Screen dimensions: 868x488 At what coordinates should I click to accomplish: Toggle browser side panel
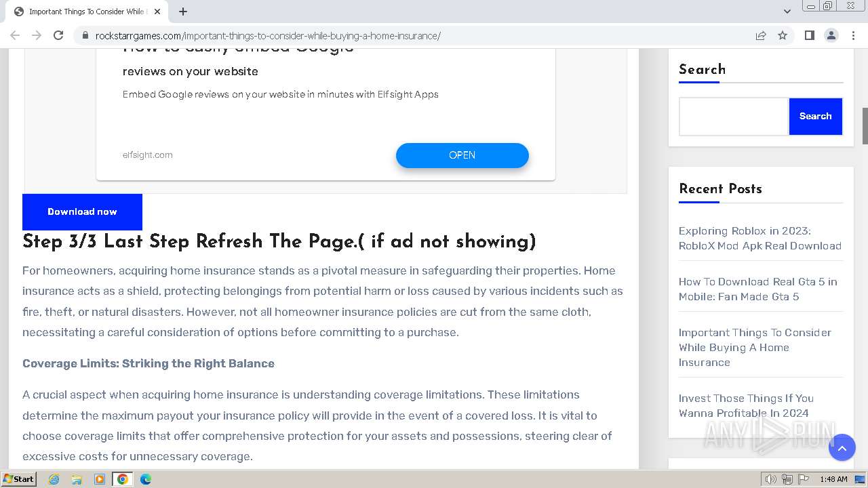[809, 35]
